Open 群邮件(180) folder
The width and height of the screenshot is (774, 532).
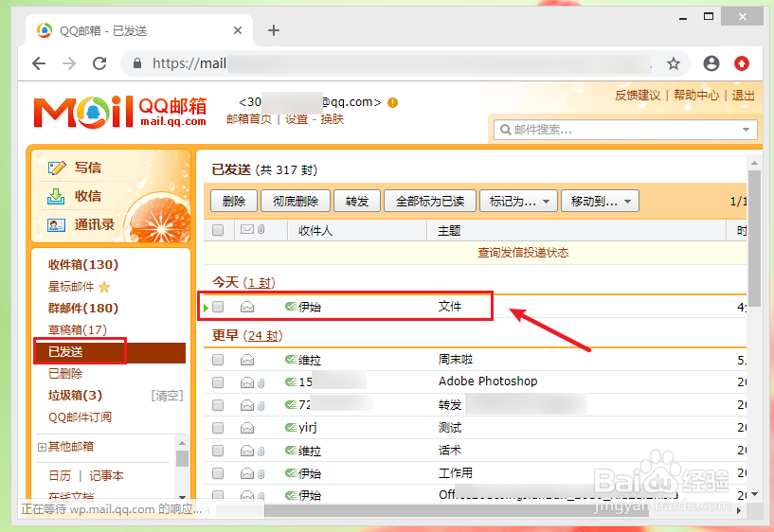coord(83,309)
